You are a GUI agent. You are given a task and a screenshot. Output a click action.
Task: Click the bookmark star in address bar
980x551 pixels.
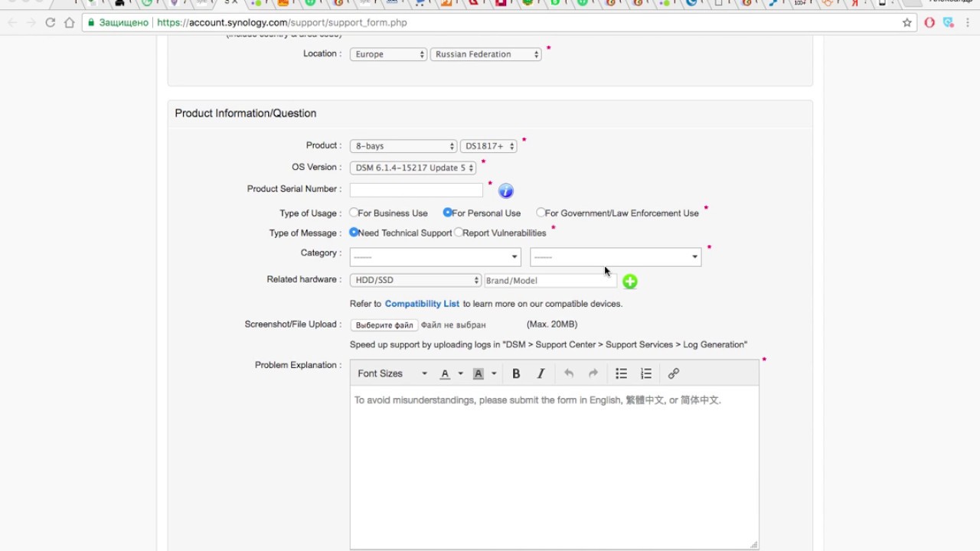(907, 23)
